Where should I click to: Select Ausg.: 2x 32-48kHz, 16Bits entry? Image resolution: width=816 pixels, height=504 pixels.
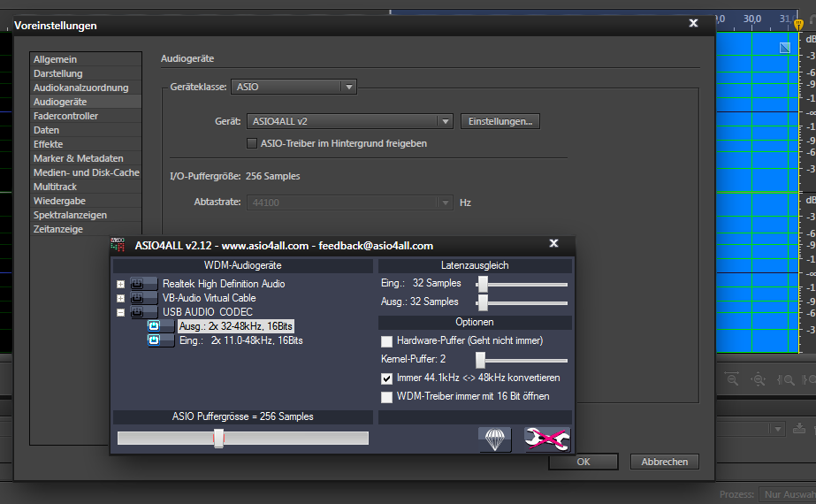(x=236, y=326)
